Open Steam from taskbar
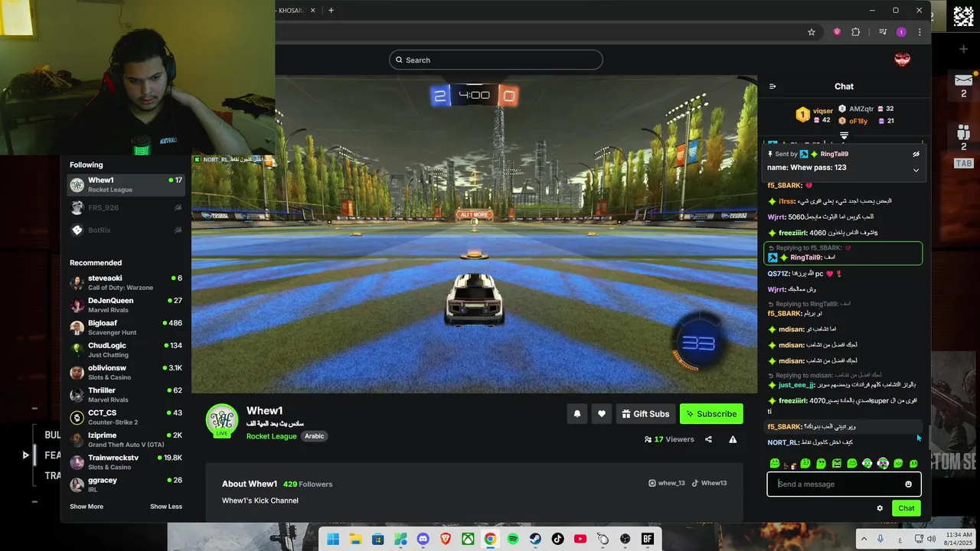The width and height of the screenshot is (980, 551). 535,540
